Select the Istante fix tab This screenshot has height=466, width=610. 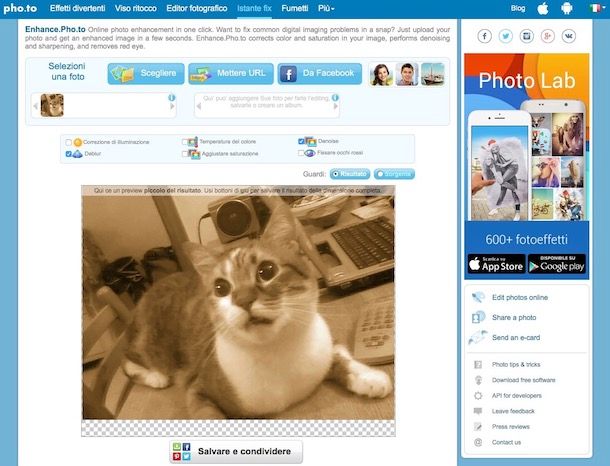(x=254, y=8)
